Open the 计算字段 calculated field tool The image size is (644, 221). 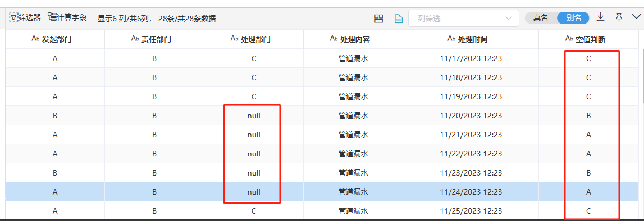point(67,17)
